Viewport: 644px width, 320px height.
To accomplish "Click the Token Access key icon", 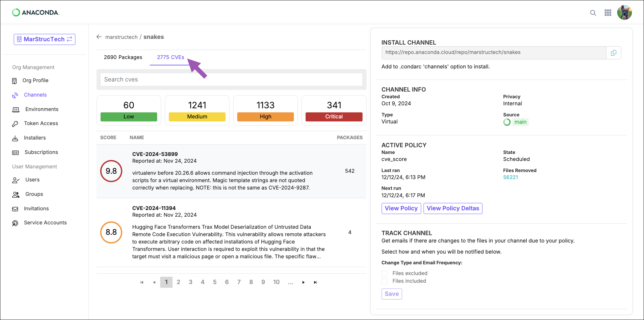I will tap(15, 124).
